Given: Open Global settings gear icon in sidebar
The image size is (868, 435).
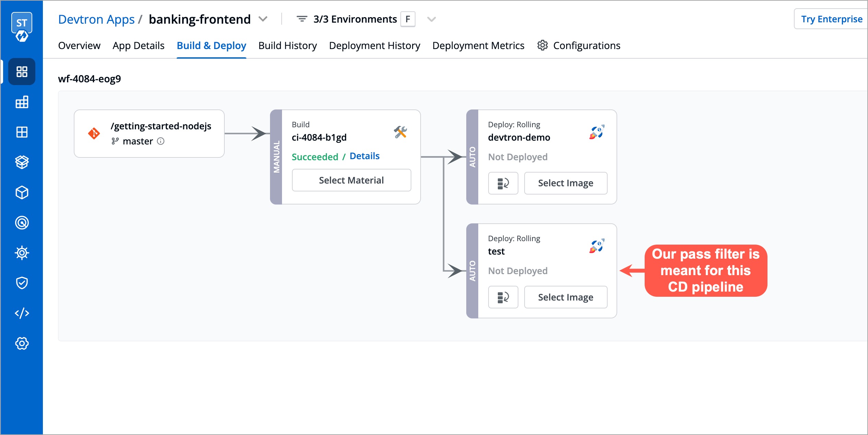Looking at the screenshot, I should point(22,343).
